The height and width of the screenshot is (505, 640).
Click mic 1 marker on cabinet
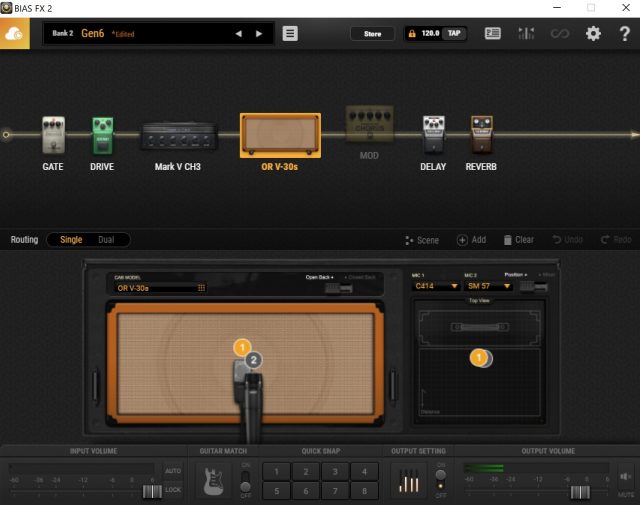pyautogui.click(x=242, y=347)
